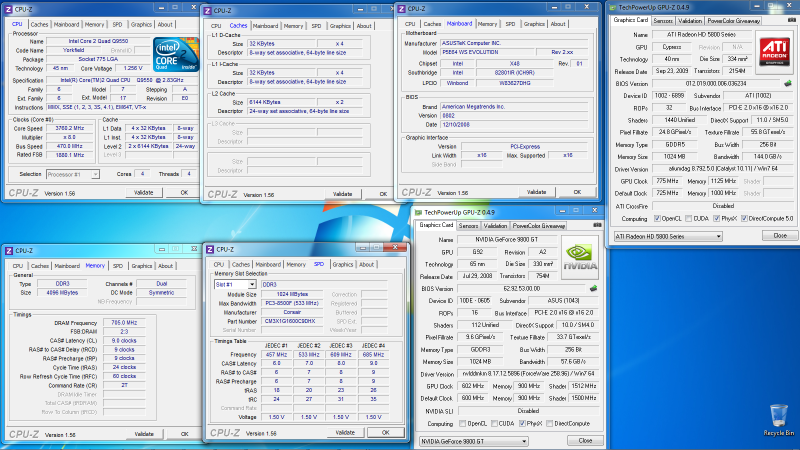Toggle OpenCL checkbox in ATI GPU-Z
Screen dimensions: 800x450
[657, 218]
